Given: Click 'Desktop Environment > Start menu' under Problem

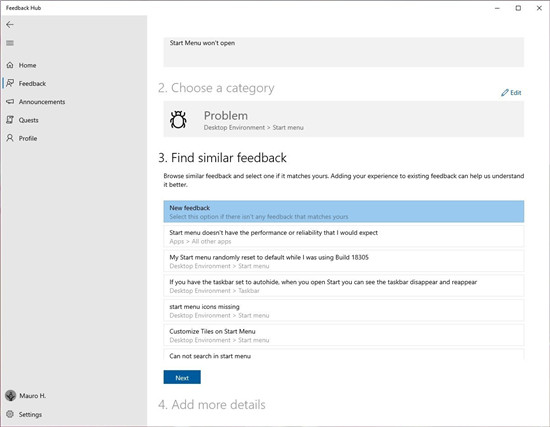Looking at the screenshot, I should pyautogui.click(x=254, y=127).
